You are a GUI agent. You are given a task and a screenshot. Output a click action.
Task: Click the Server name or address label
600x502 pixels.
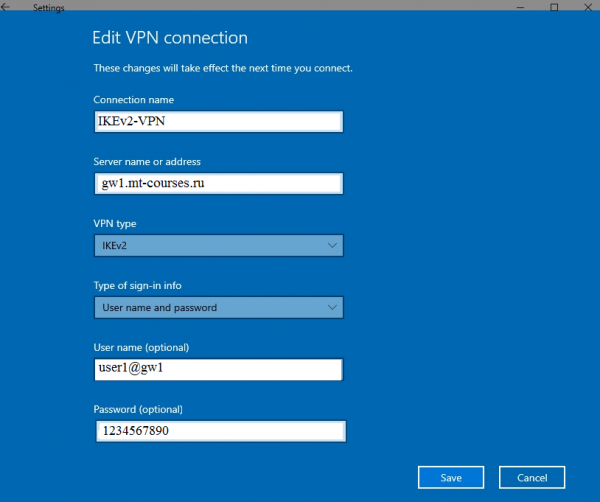[147, 161]
